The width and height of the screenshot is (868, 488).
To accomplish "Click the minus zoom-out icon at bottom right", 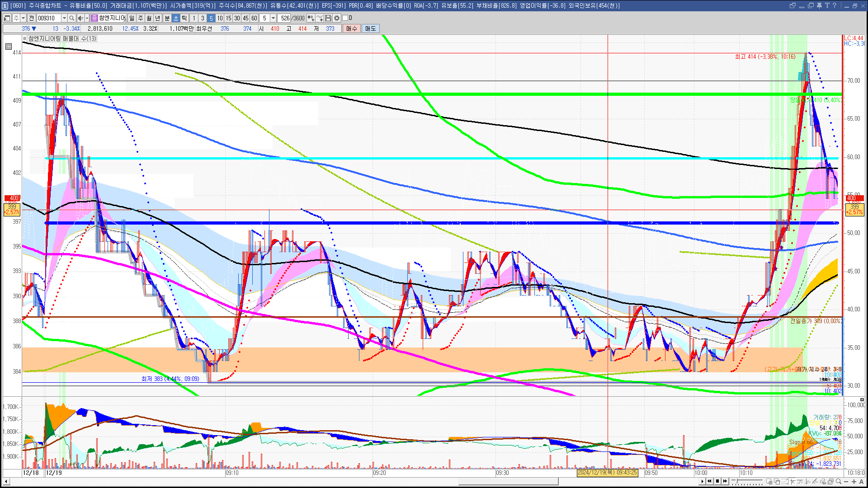I will pyautogui.click(x=846, y=482).
